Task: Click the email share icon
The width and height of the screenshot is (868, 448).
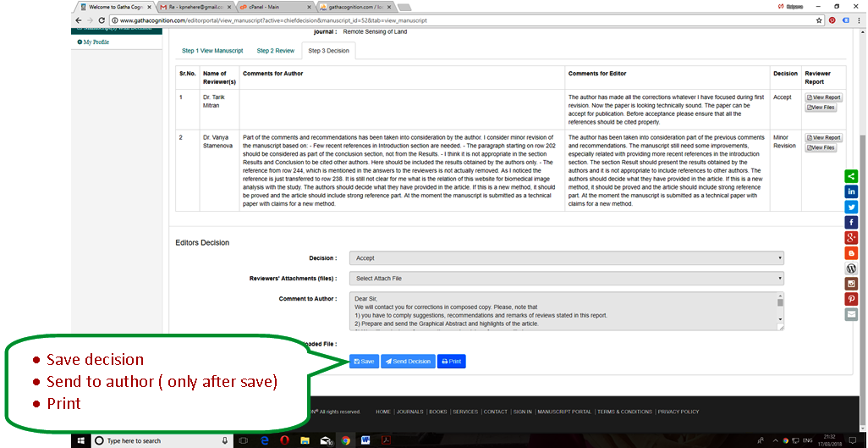Action: (851, 314)
